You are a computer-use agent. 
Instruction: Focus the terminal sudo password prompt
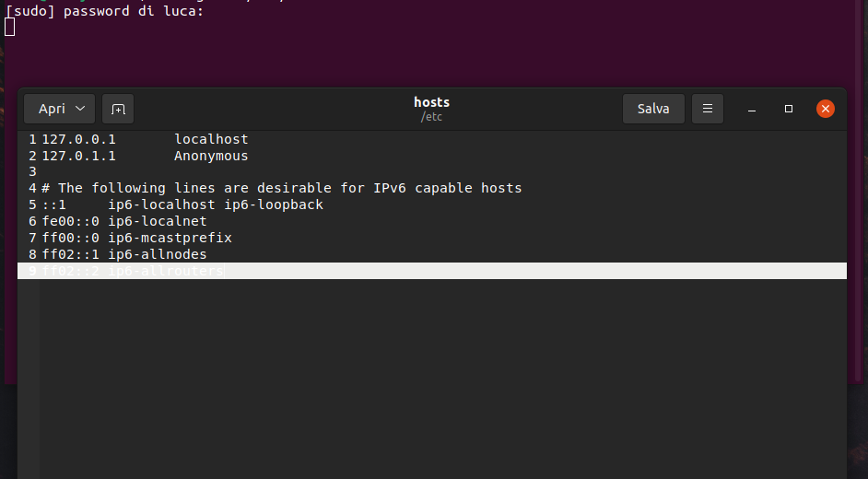[x=111, y=12]
